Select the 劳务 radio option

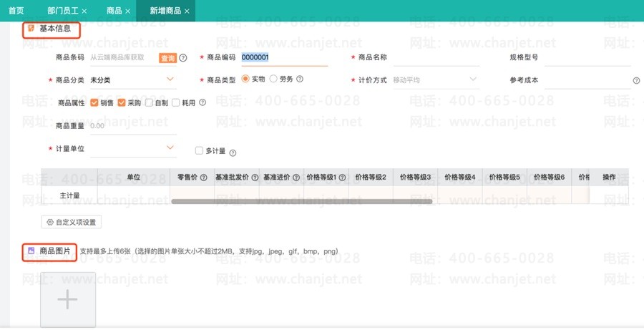pos(273,79)
